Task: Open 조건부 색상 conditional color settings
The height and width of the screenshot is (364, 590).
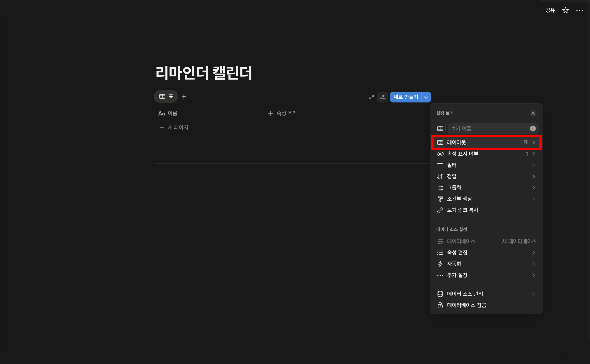Action: click(486, 199)
